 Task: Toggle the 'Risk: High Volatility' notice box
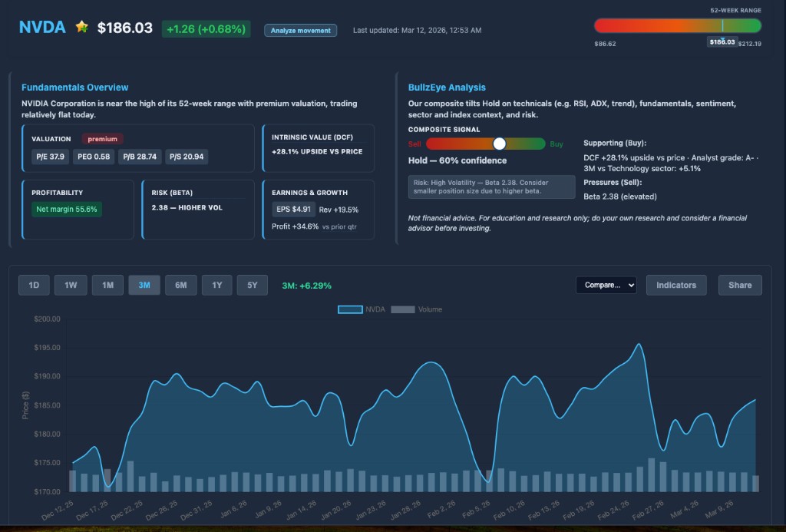point(487,186)
